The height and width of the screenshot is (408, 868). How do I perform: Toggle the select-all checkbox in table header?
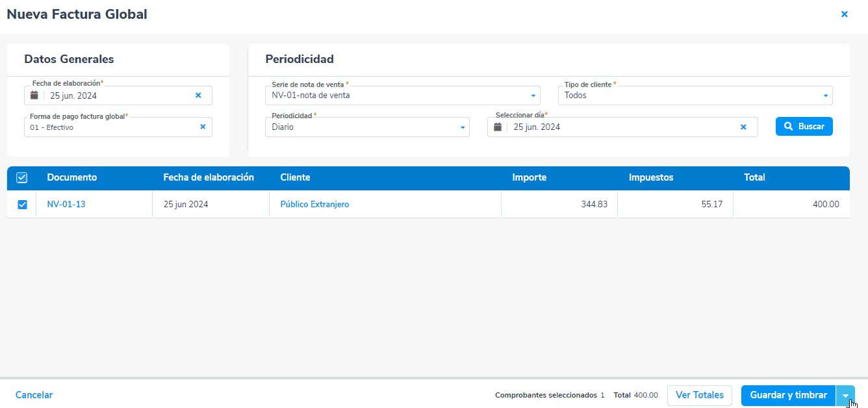tap(22, 177)
